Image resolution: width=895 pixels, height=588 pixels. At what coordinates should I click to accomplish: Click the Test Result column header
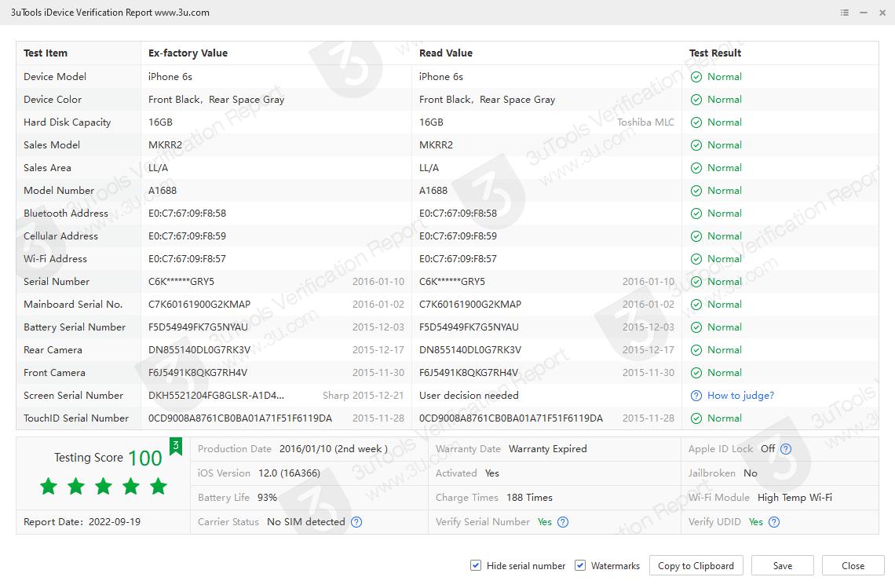tap(715, 53)
